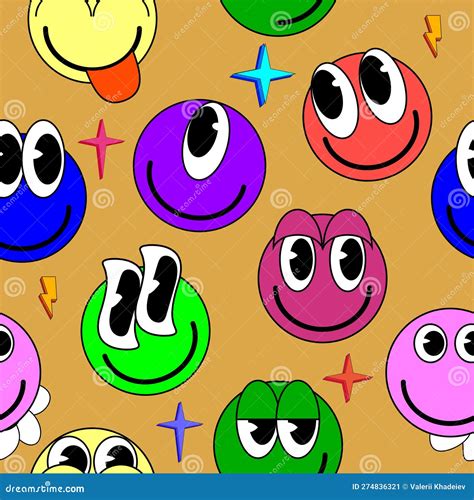The width and height of the screenshot is (474, 500).
Task: Select the coral red smiley with big eyes
Action: tap(367, 114)
